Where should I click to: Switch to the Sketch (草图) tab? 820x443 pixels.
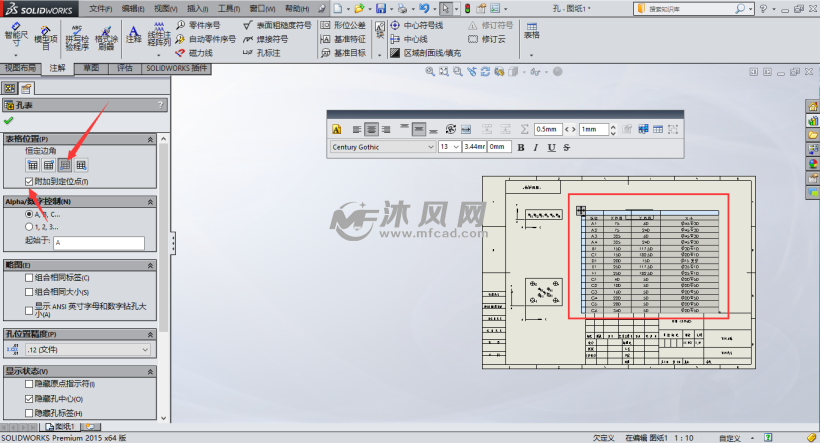[92, 68]
